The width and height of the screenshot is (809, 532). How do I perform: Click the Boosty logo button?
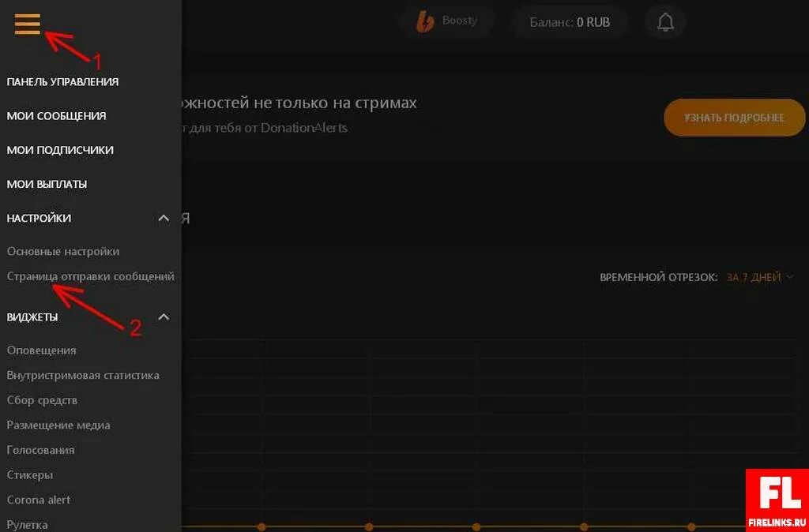pyautogui.click(x=447, y=21)
